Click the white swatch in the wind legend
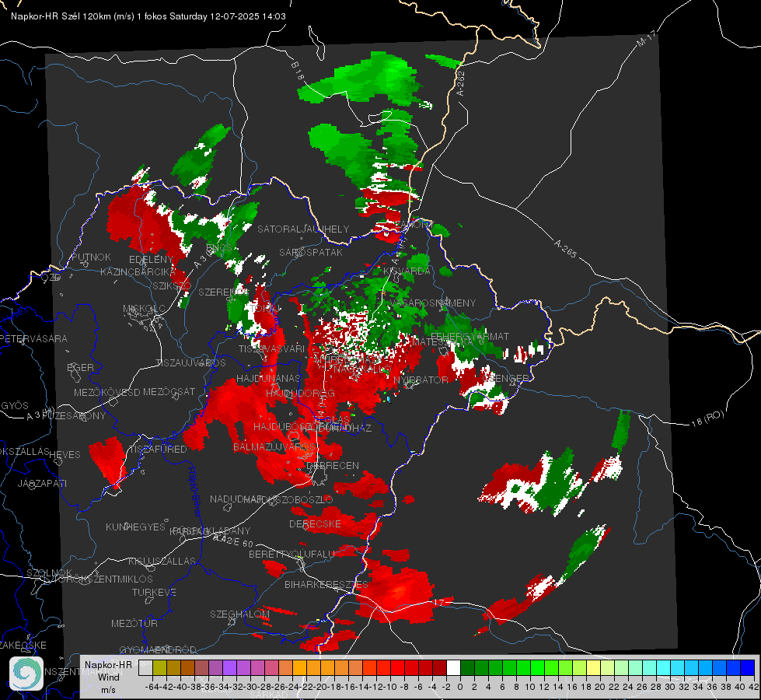Viewport: 761px width, 700px height. click(x=453, y=667)
